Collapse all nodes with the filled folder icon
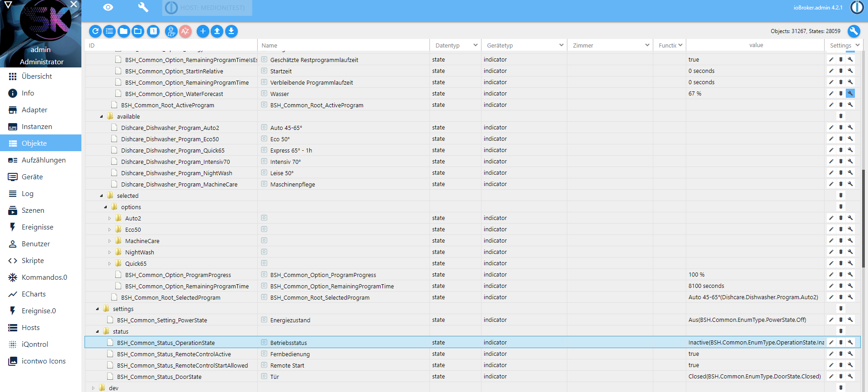 tap(123, 31)
